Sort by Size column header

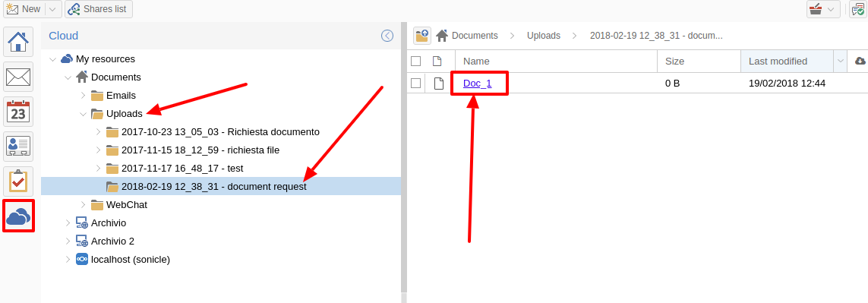[699, 61]
